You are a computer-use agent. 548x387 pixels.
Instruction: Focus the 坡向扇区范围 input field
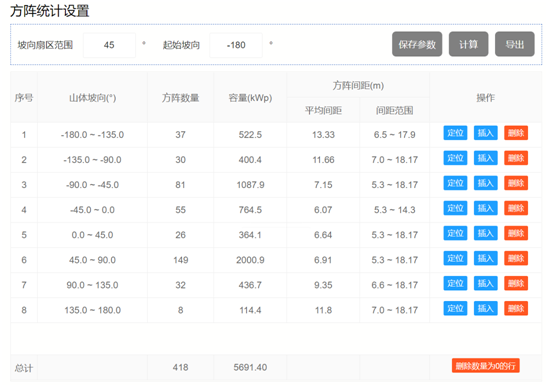(109, 45)
